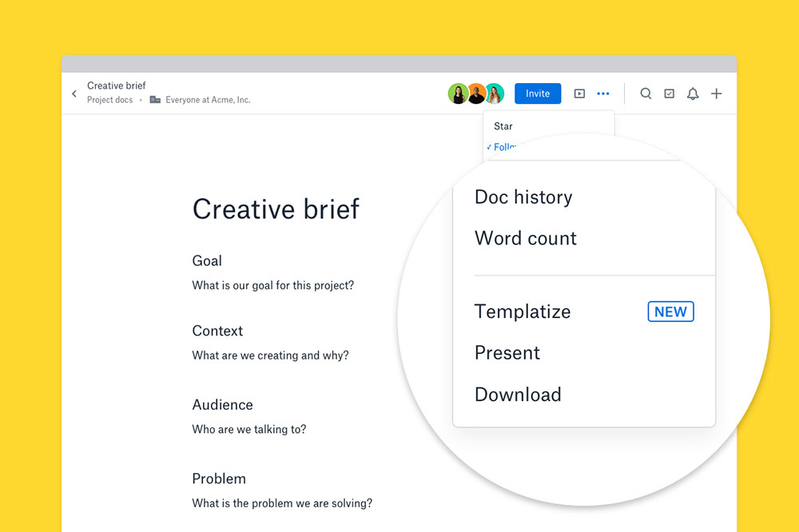Select Star in the menu

coord(503,126)
